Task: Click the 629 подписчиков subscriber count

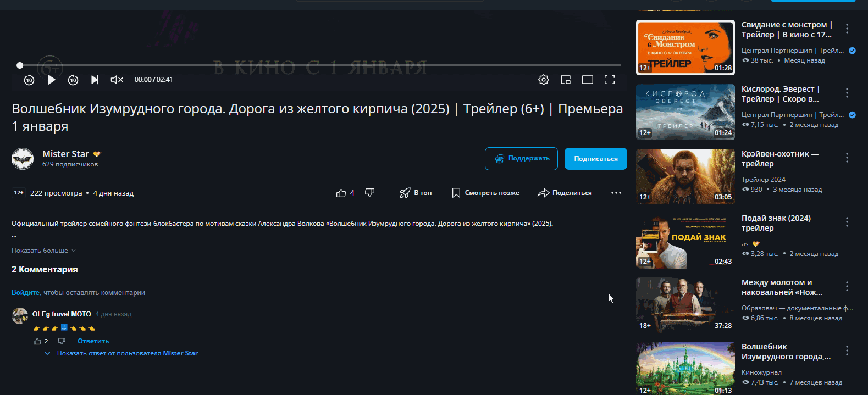Action: tap(70, 164)
